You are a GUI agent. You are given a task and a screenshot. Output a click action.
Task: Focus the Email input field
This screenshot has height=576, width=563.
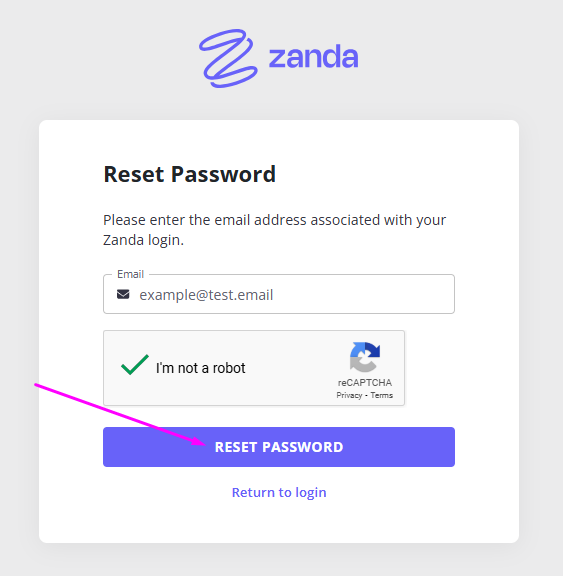[279, 294]
